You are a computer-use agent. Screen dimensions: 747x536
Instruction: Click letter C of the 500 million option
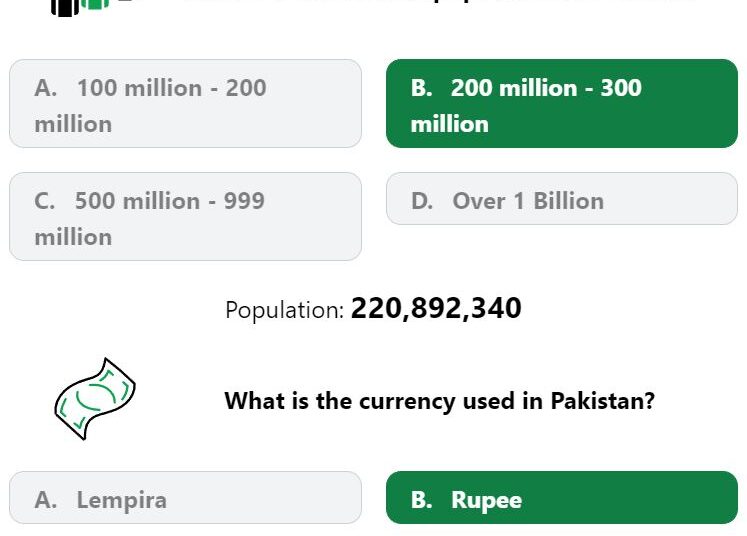45,201
